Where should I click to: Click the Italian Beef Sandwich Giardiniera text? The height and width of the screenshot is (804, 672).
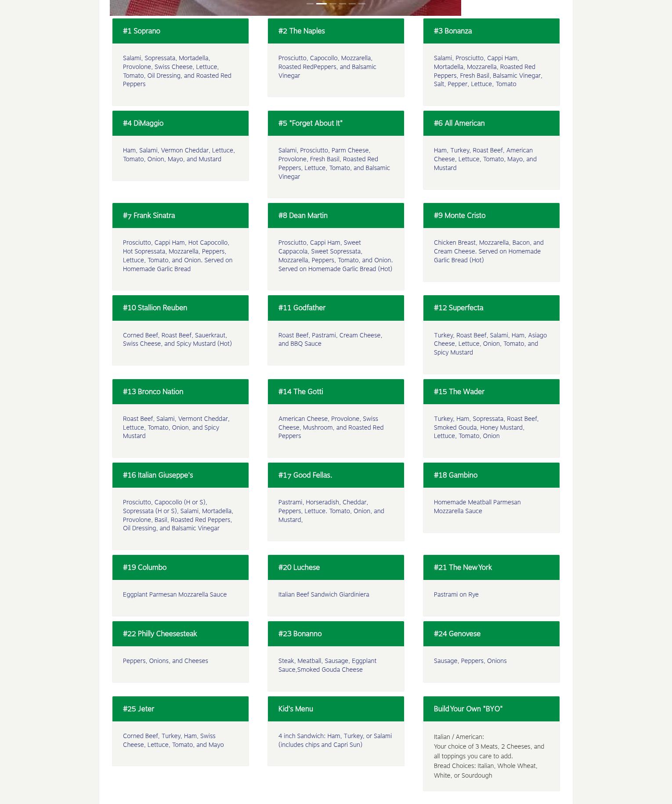(x=323, y=594)
